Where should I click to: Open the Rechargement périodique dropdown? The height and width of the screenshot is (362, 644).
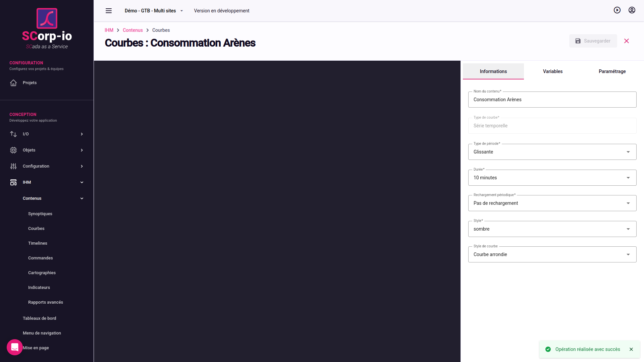pyautogui.click(x=552, y=203)
